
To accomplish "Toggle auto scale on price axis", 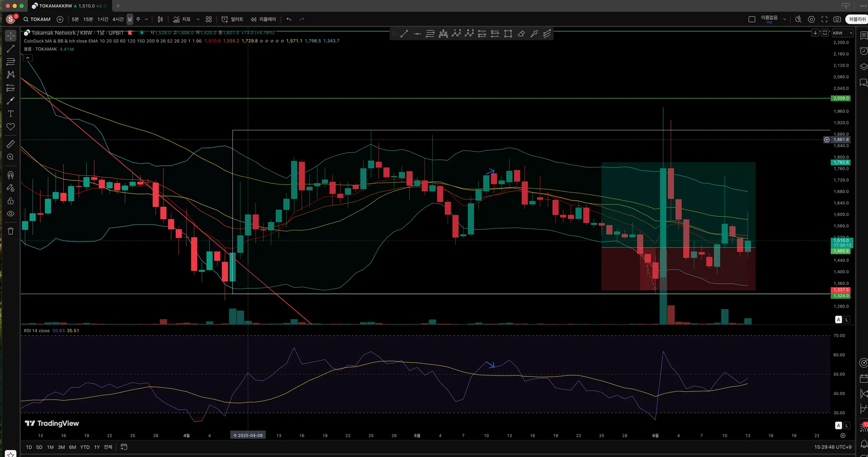I will (x=839, y=319).
